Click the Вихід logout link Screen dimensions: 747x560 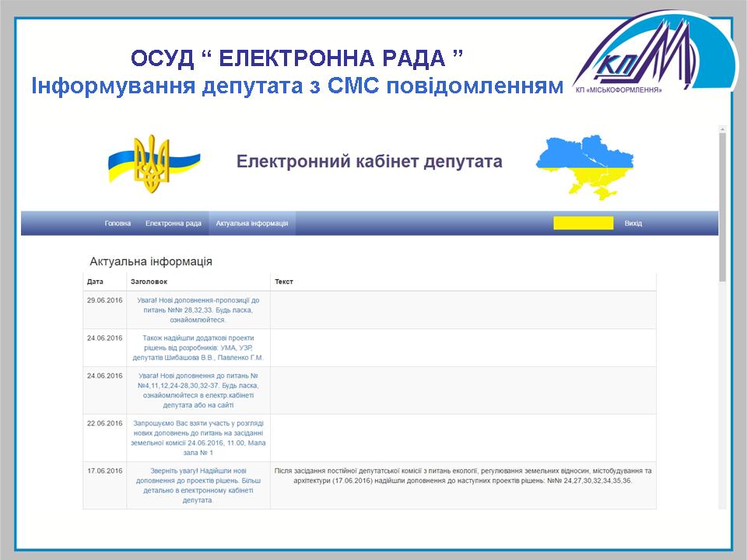(x=633, y=223)
